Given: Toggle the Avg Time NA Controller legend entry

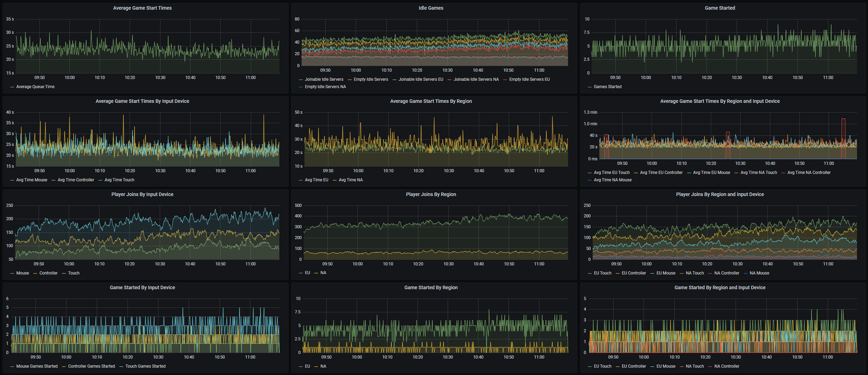Looking at the screenshot, I should click(x=809, y=173).
